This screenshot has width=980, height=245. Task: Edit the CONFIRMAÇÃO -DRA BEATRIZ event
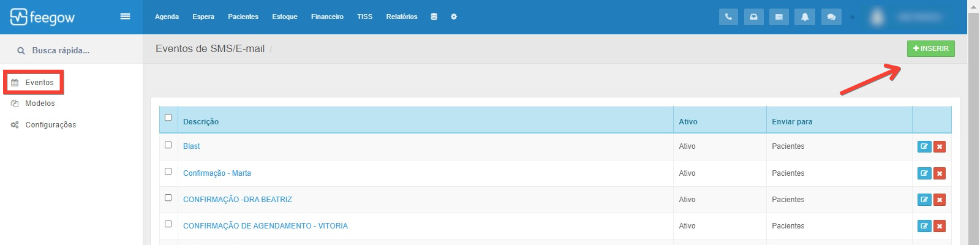coord(924,200)
